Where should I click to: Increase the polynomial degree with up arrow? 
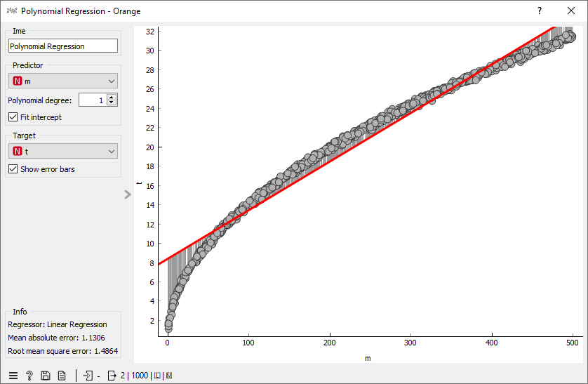(112, 97)
